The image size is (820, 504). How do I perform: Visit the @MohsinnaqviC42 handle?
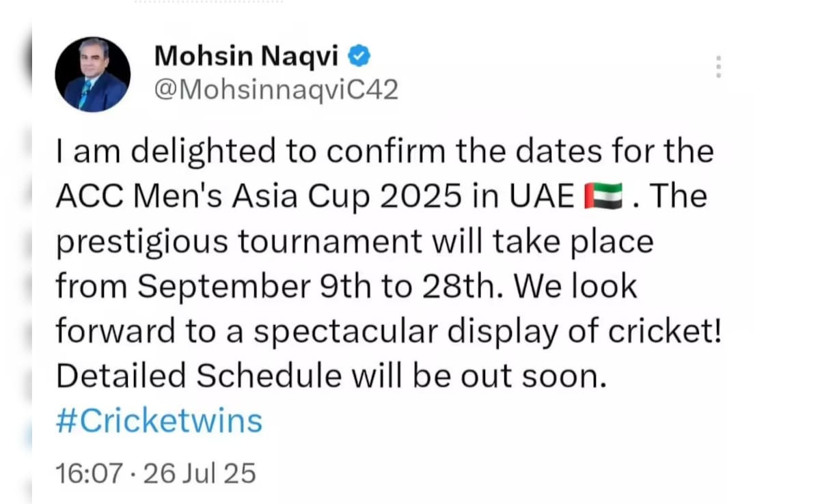coord(276,89)
